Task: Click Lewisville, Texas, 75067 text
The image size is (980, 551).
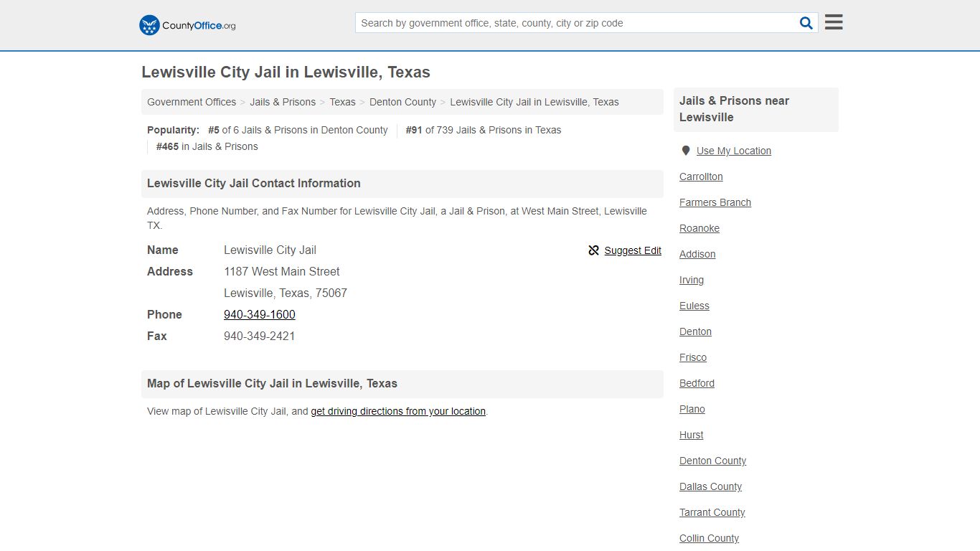Action: 286,293
